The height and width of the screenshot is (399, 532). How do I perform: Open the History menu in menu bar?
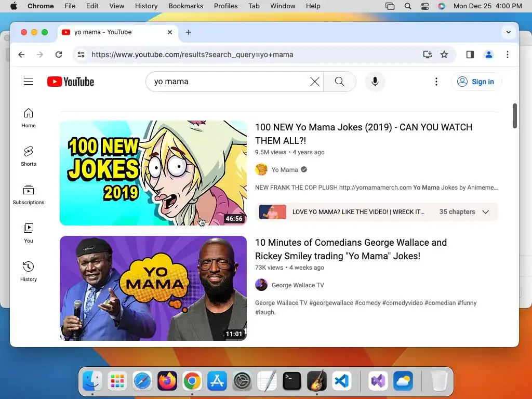(146, 6)
